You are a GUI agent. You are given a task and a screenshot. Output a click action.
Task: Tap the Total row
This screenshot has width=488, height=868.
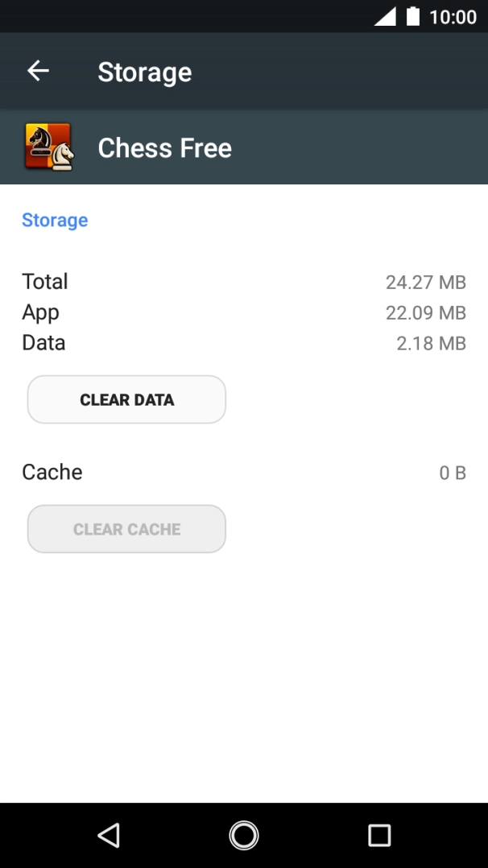[x=44, y=282]
